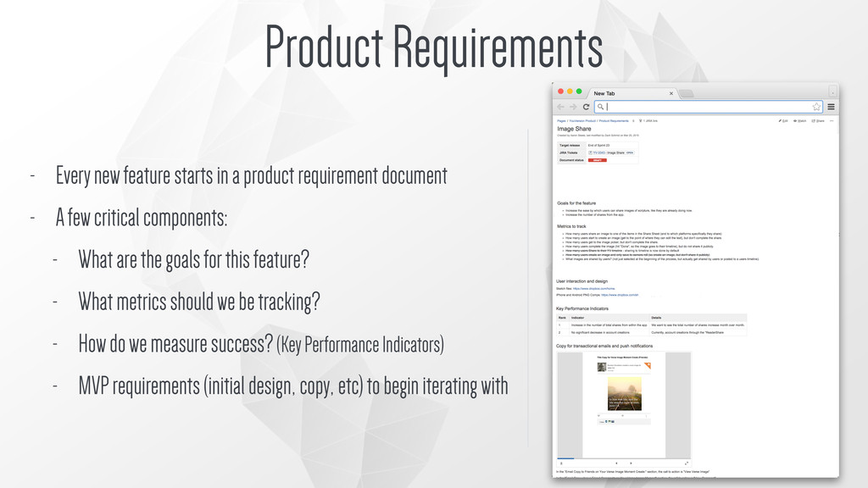Screen dimensions: 868x488
Task: Open the Pages breadcrumb link
Action: [561, 120]
